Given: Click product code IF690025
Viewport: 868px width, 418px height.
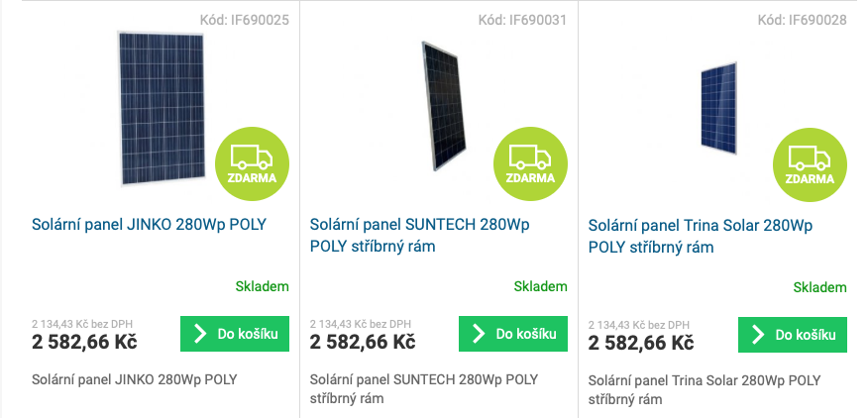Looking at the screenshot, I should 245,20.
